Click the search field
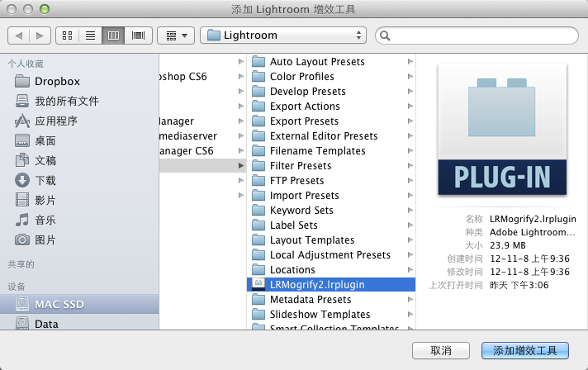588x370 pixels. [x=477, y=36]
